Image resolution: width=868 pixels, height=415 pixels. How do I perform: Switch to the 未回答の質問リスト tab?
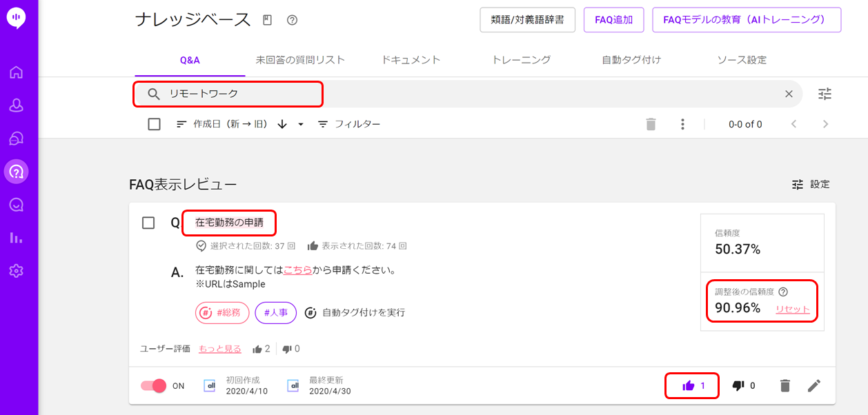tap(300, 60)
